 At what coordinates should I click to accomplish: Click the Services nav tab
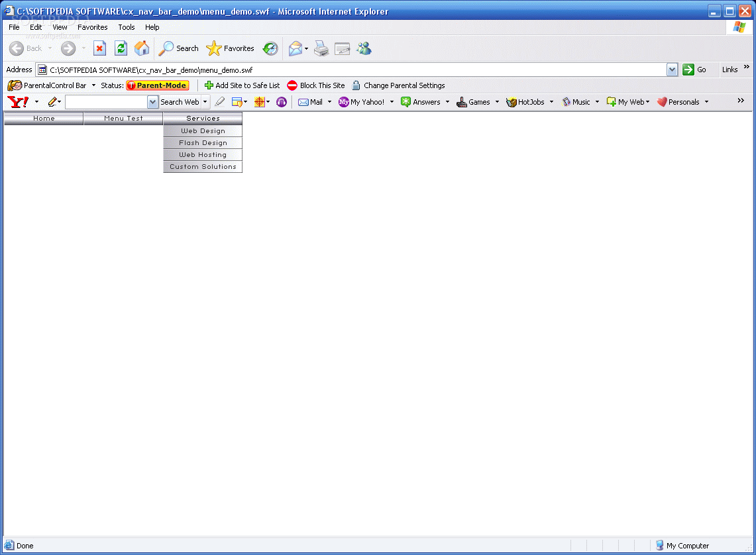point(203,119)
